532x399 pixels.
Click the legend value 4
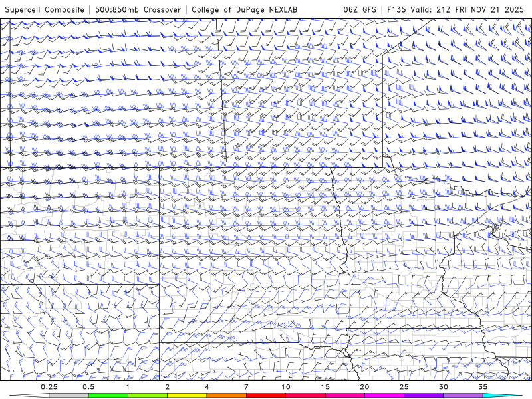click(x=207, y=387)
